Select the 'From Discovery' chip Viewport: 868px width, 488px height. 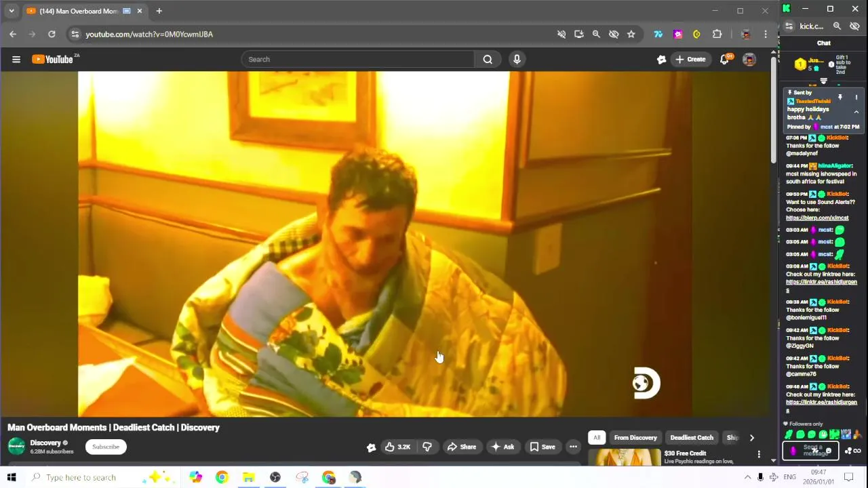(635, 438)
